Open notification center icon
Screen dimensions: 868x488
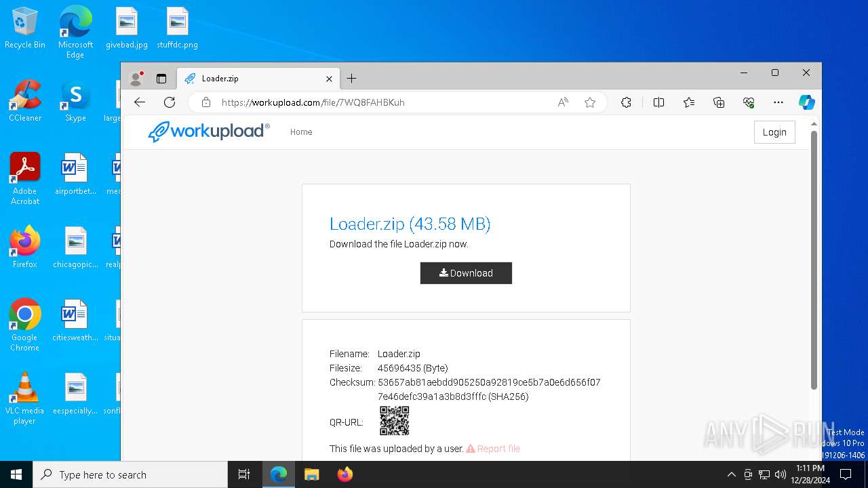pos(846,474)
